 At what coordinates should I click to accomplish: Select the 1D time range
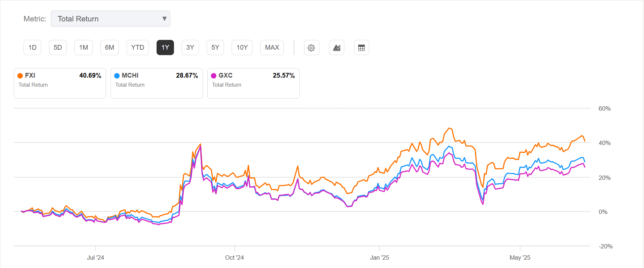(33, 48)
